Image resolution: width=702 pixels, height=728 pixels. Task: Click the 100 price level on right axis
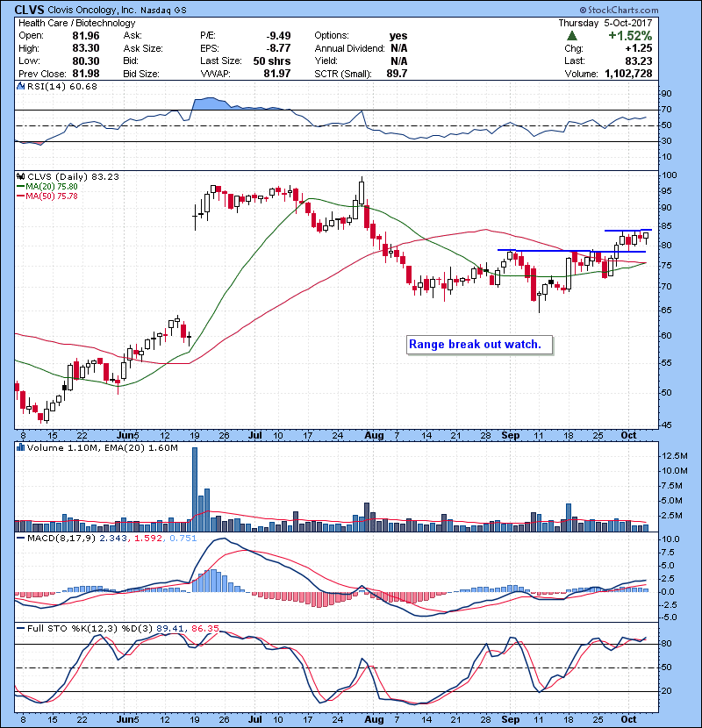click(669, 175)
